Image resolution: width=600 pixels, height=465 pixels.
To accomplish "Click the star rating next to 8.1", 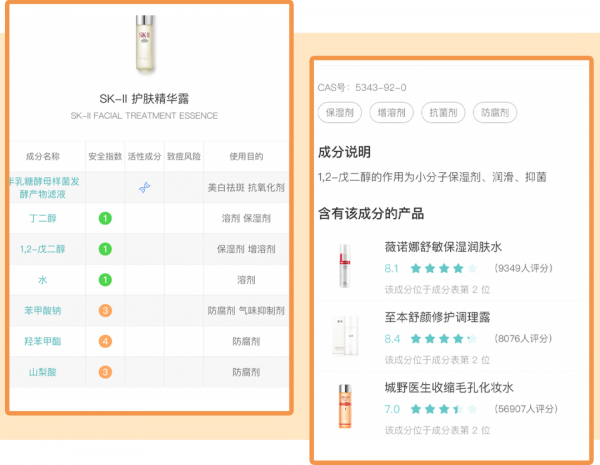I will 444,268.
